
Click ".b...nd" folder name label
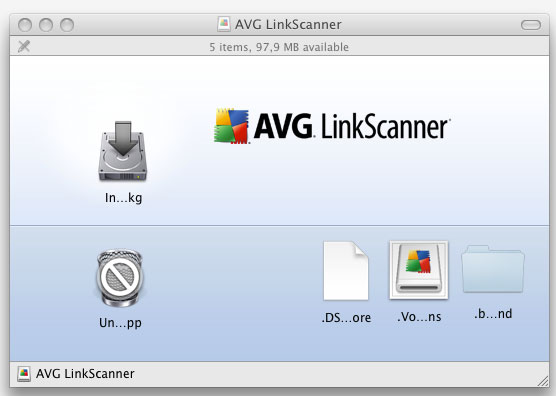[493, 314]
